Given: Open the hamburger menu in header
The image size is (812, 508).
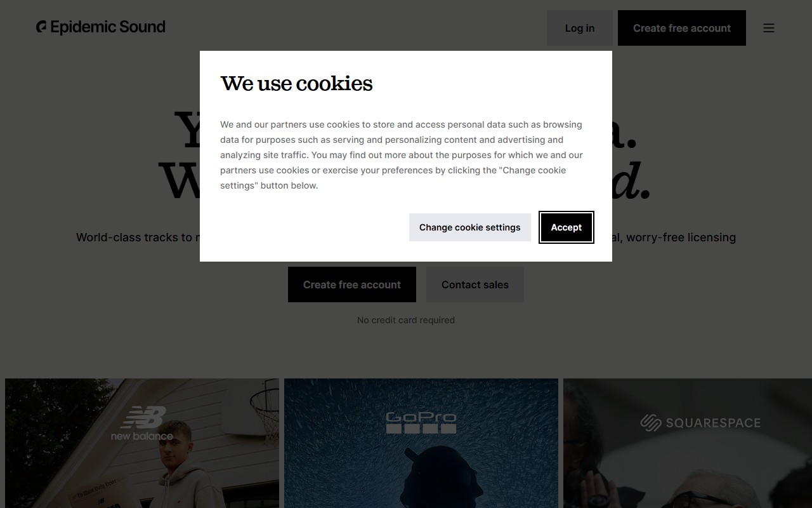Looking at the screenshot, I should click(769, 28).
